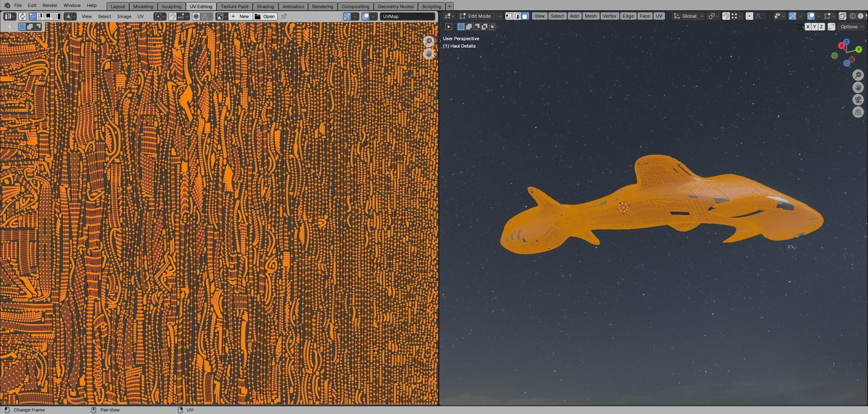868x414 pixels.
Task: Enable X axis mesh mirror
Action: (808, 27)
